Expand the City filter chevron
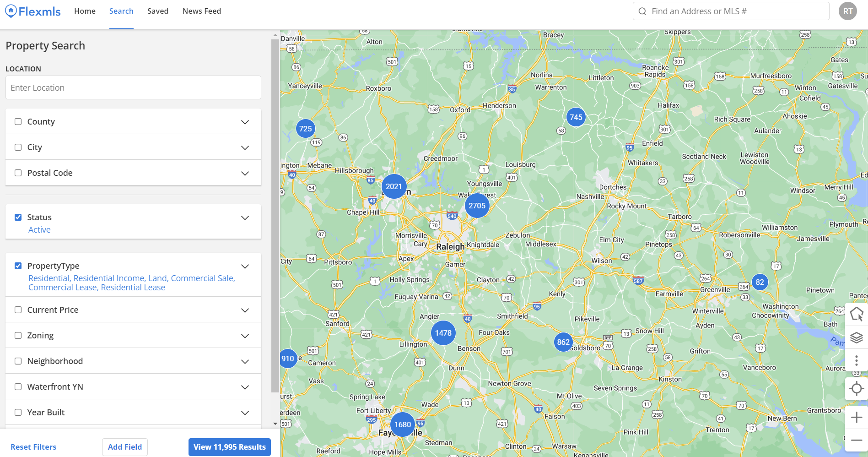The image size is (868, 457). pos(245,148)
